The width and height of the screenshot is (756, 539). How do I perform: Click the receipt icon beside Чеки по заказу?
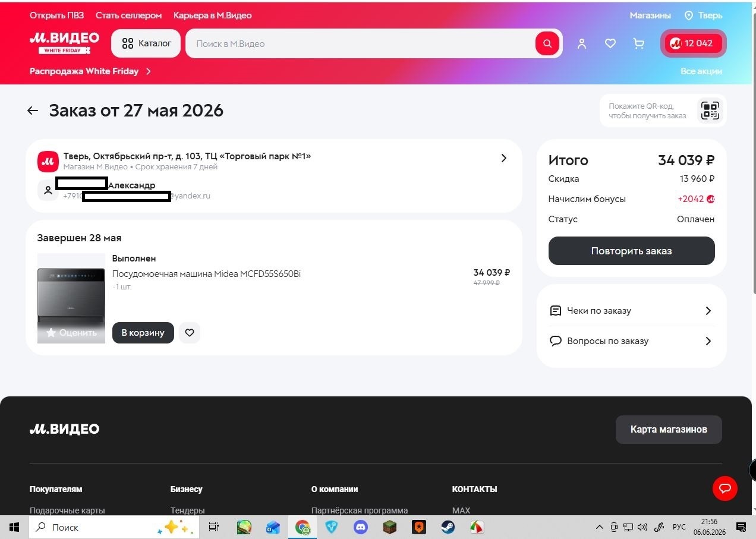point(556,311)
